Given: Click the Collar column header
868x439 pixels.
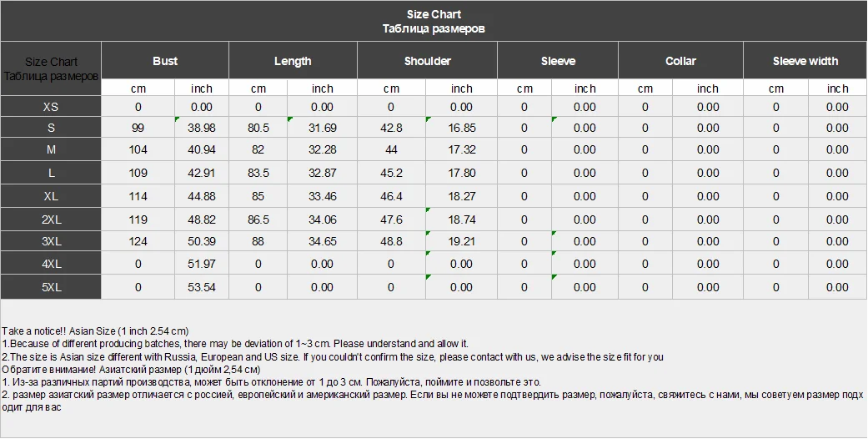Looking at the screenshot, I should (x=680, y=60).
